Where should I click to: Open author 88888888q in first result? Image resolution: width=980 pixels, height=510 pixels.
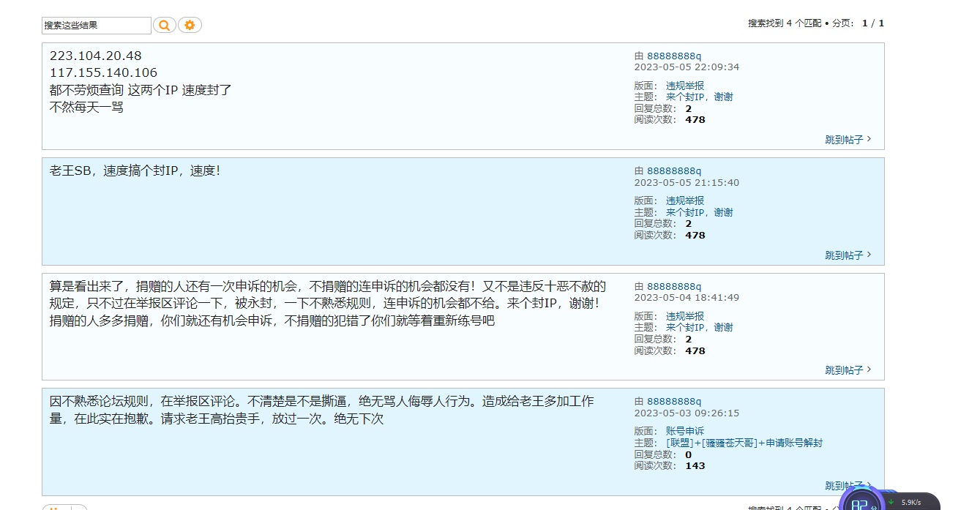point(673,56)
